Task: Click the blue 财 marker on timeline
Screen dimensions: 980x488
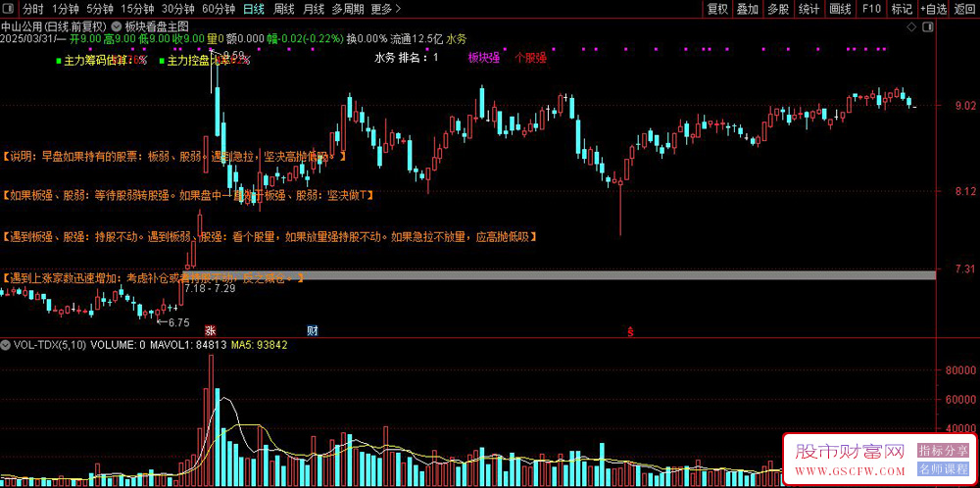Action: click(313, 330)
